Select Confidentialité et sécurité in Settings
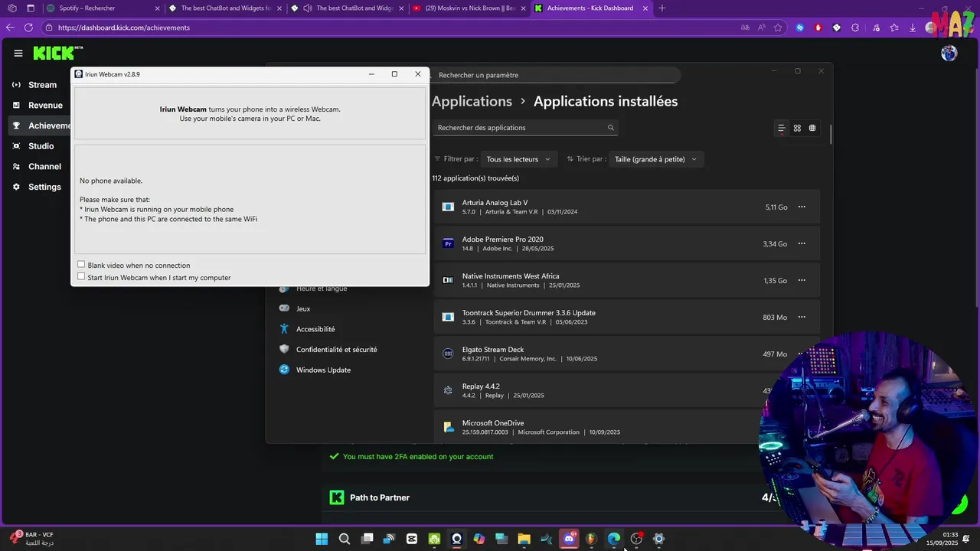 (x=336, y=350)
